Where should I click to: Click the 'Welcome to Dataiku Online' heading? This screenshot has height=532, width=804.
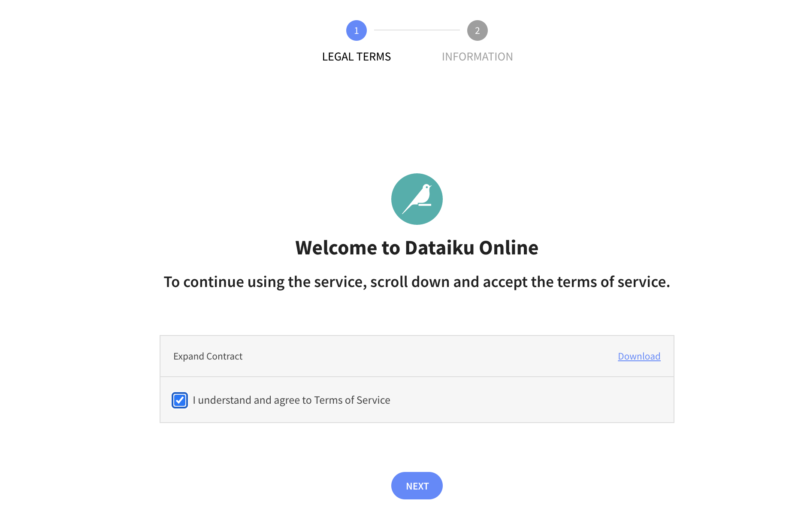(x=417, y=248)
